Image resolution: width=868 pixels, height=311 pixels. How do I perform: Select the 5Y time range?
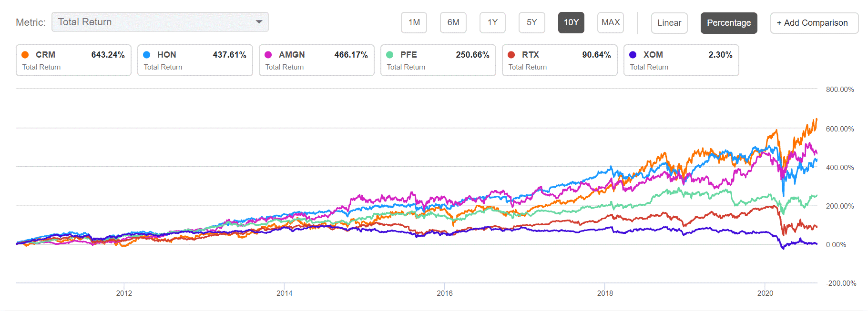pos(531,23)
